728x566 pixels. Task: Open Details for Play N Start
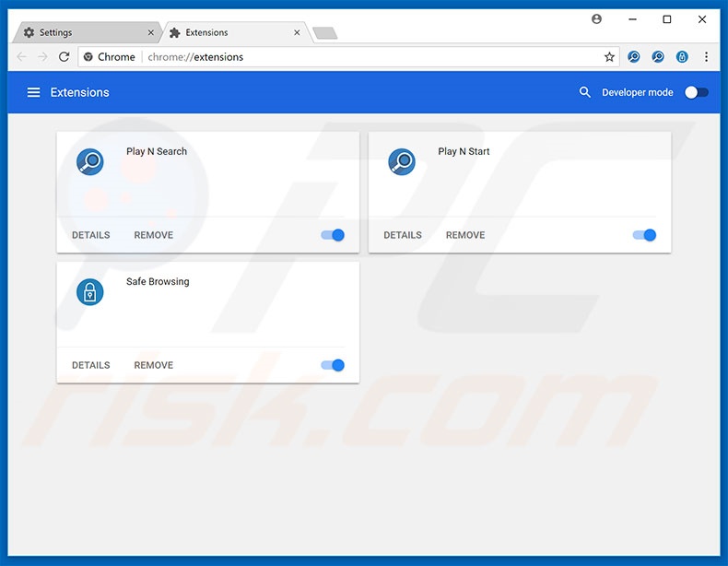point(403,235)
